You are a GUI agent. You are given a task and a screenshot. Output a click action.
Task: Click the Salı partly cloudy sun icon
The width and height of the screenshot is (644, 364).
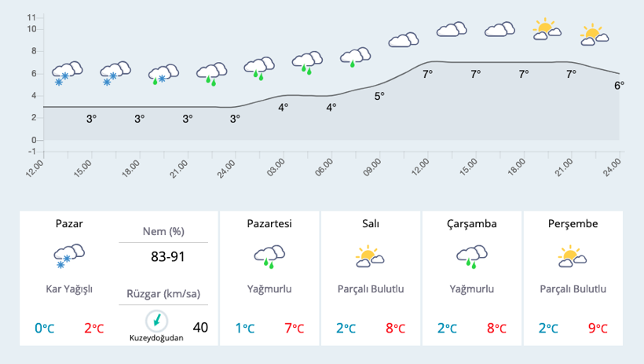tap(370, 256)
